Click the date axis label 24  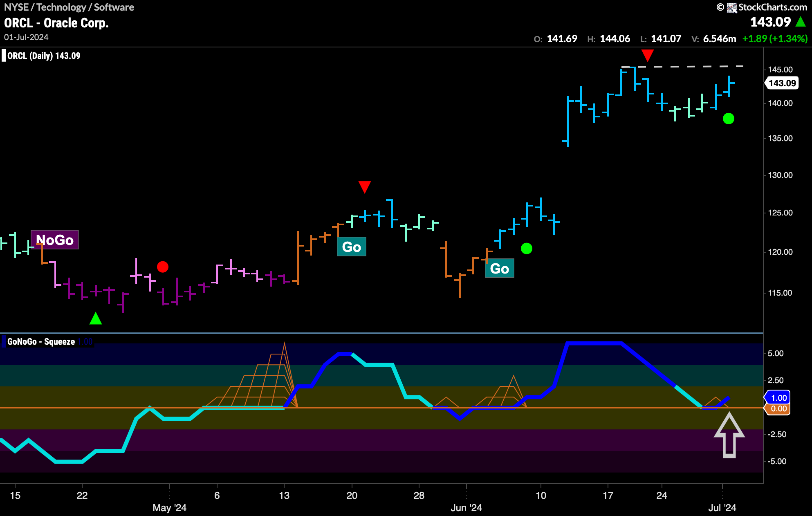[x=662, y=496]
